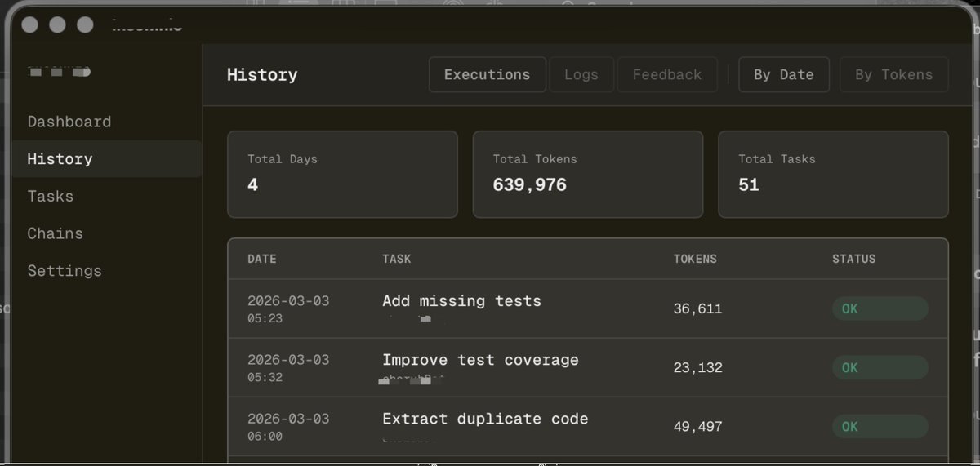Click OK status for Extract duplicate code

click(x=880, y=426)
